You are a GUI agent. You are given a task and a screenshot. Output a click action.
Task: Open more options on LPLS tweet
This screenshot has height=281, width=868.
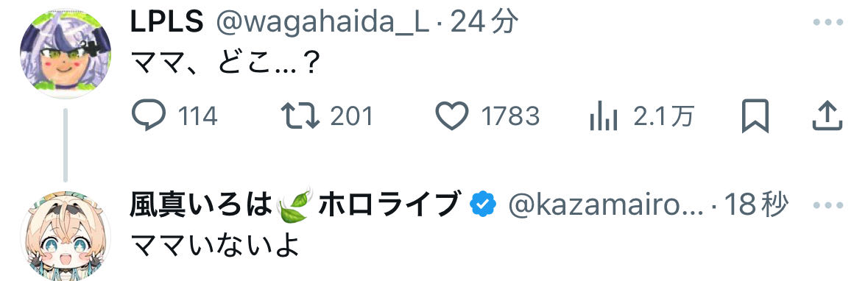(828, 23)
